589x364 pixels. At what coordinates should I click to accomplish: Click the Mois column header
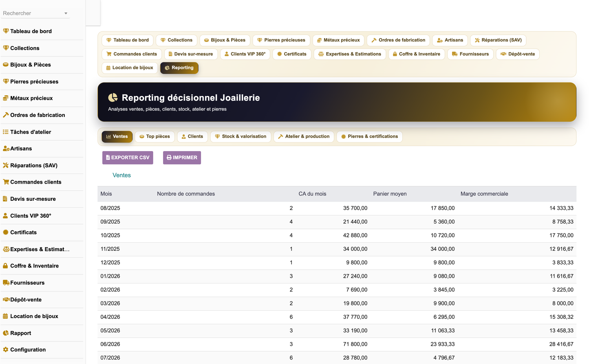click(106, 194)
